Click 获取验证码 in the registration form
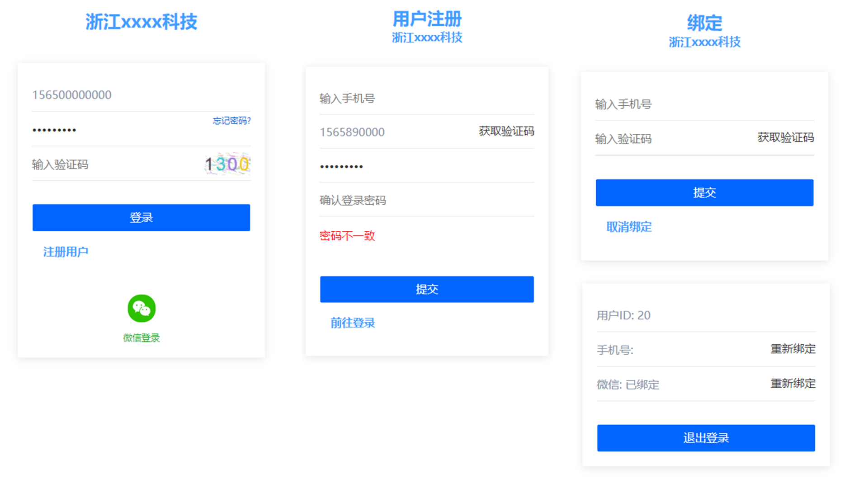This screenshot has height=488, width=868. click(x=506, y=131)
